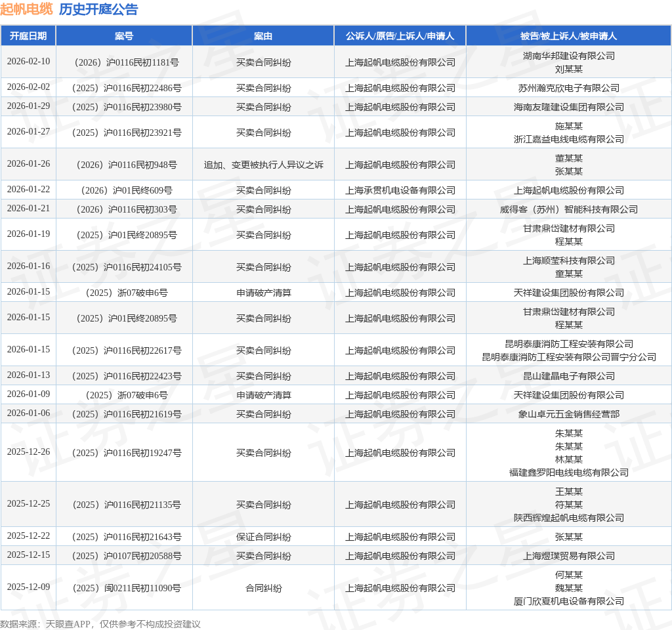Click defendant 厦门欣夏机电设备有限公司
The height and width of the screenshot is (630, 672).
click(x=569, y=601)
